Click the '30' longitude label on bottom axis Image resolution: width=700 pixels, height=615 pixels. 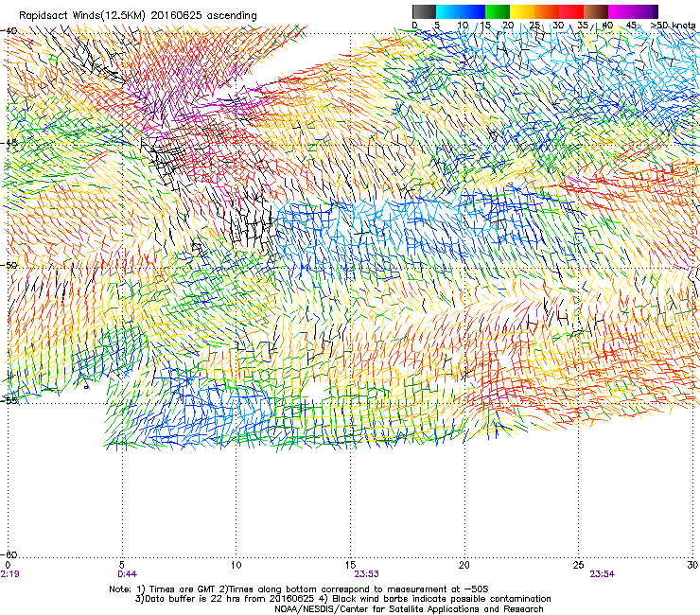(692, 565)
